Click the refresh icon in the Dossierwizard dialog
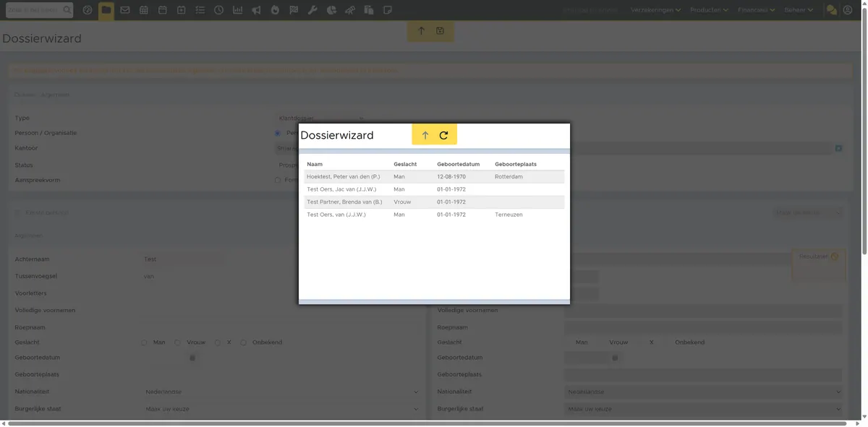 click(444, 135)
